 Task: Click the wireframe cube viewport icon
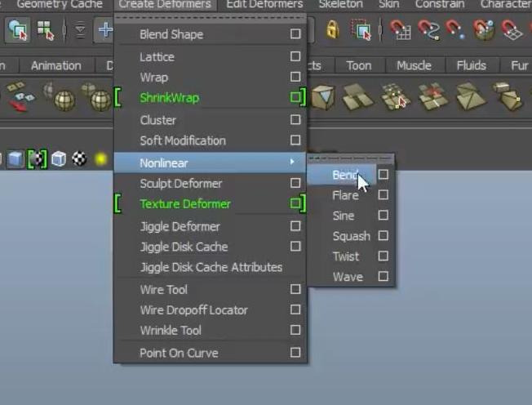[59, 159]
